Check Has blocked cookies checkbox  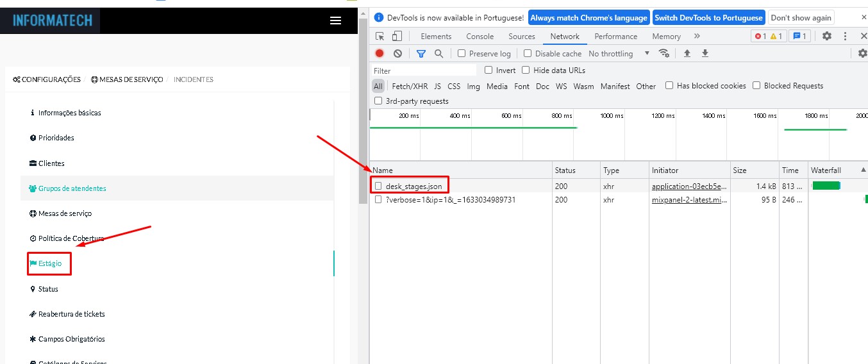[669, 85]
